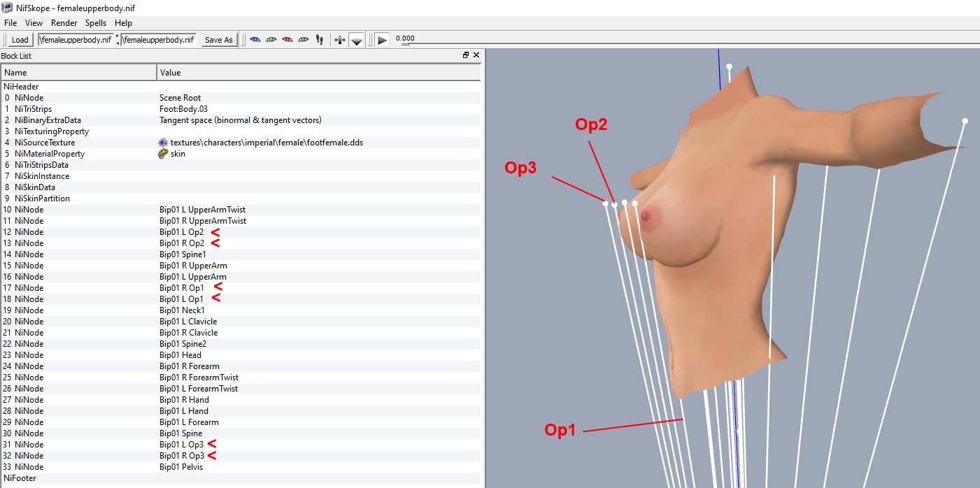
Task: Select the green eye view icon
Action: coord(271,40)
